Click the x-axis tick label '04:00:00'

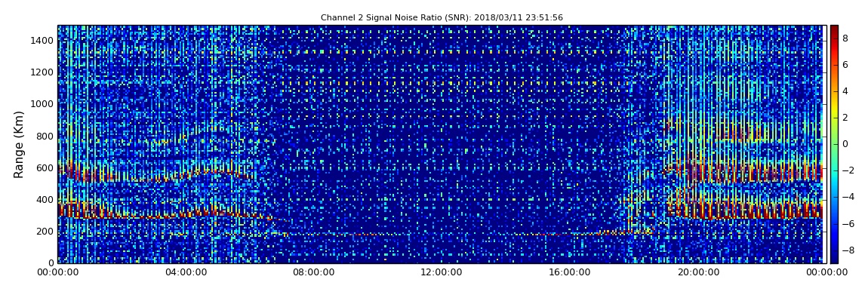pyautogui.click(x=186, y=272)
